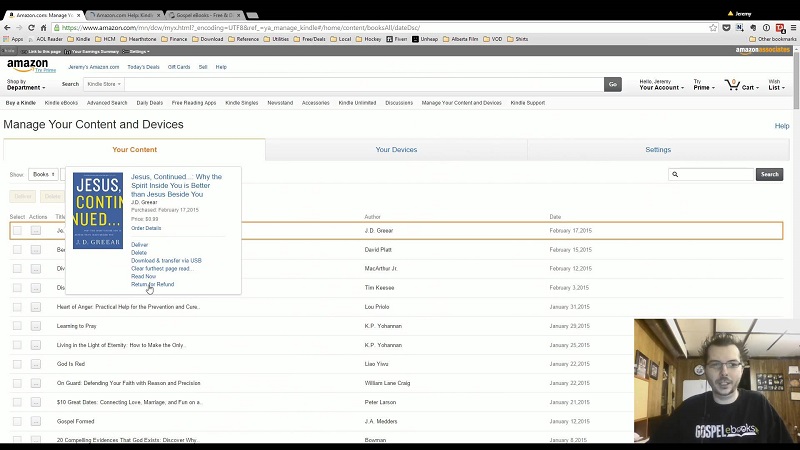Open the Unheap bookmark

click(x=425, y=39)
